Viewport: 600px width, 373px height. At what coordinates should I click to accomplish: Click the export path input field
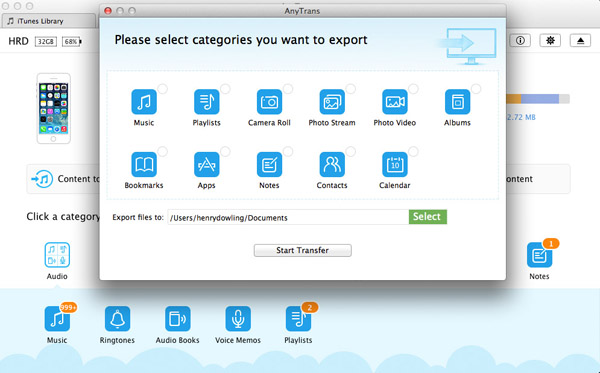[288, 217]
